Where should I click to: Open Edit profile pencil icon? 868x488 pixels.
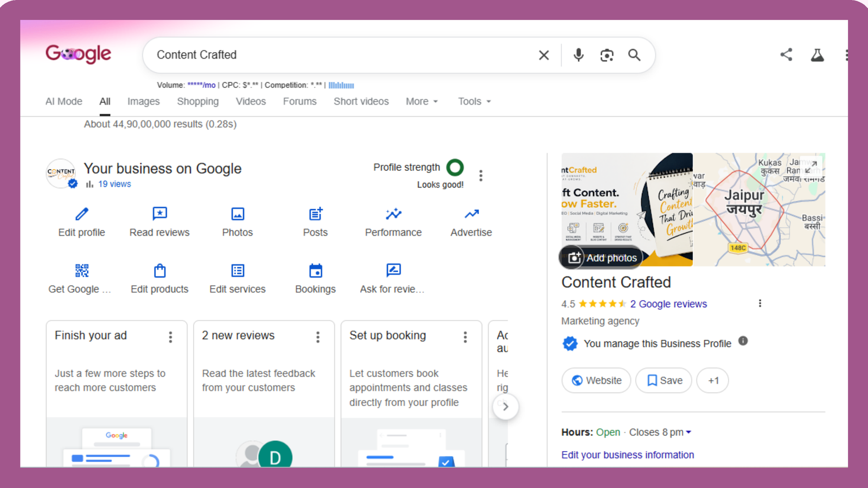[82, 214]
